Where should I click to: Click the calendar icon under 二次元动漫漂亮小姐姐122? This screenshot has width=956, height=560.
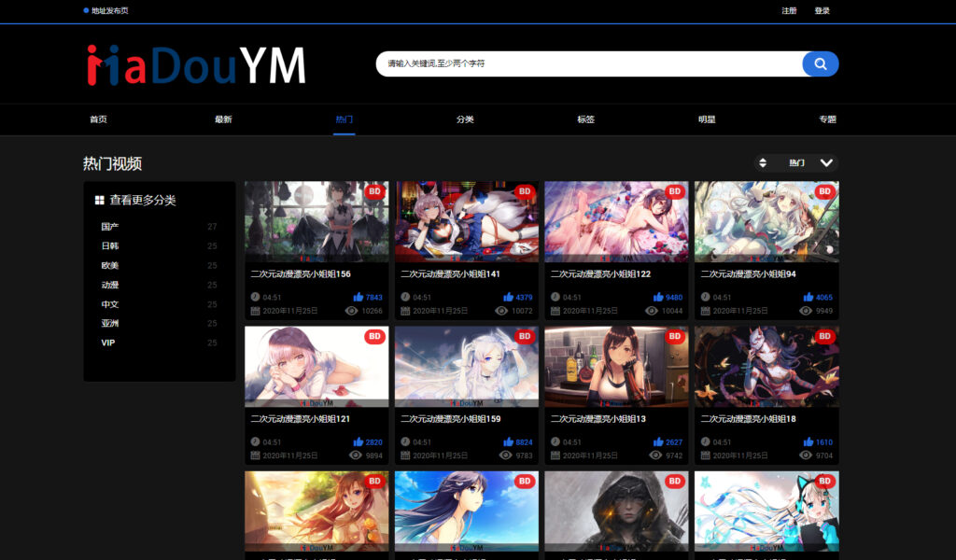pyautogui.click(x=554, y=310)
